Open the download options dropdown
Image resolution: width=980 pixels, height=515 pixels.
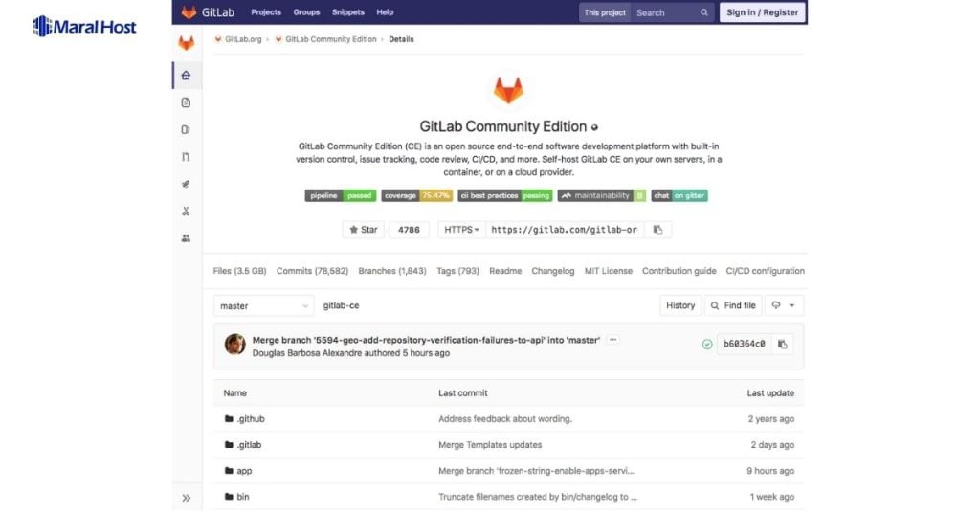[x=783, y=305]
